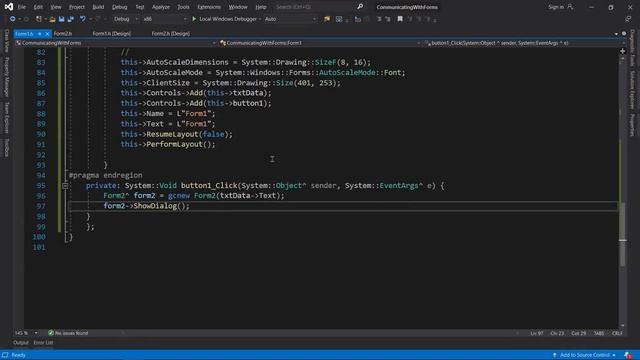Click the New Project icon in toolbar
The image size is (640, 360).
pos(39,19)
